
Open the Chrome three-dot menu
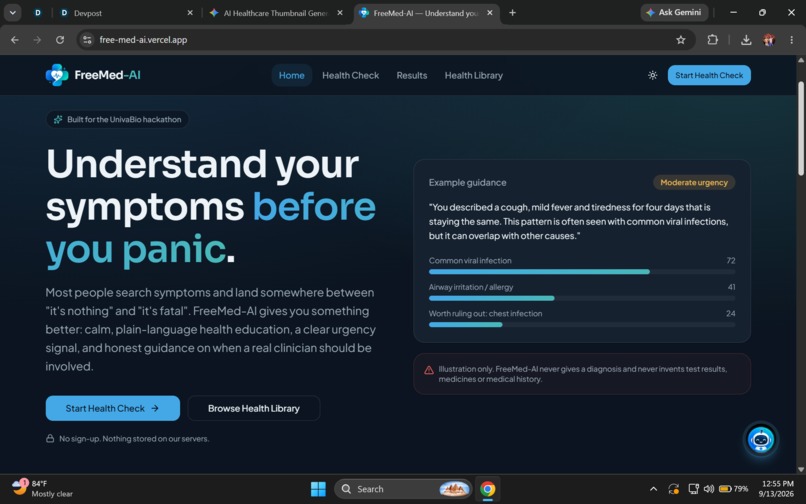pyautogui.click(x=792, y=40)
